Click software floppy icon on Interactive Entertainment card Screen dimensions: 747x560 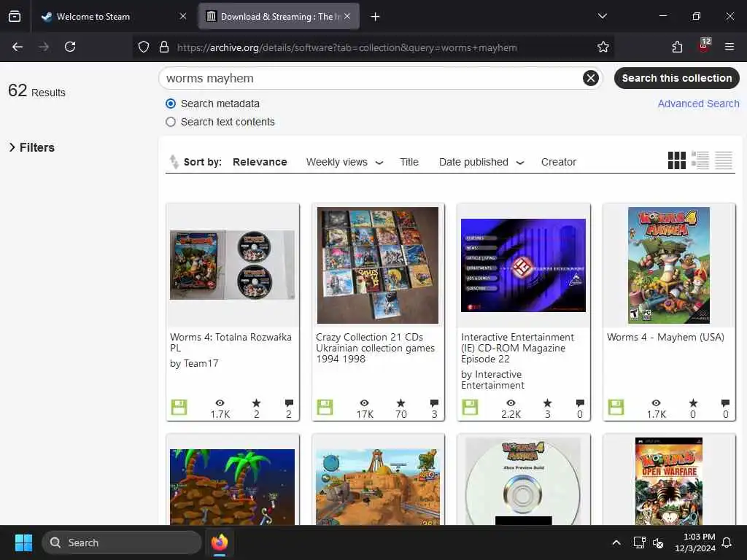pyautogui.click(x=470, y=407)
